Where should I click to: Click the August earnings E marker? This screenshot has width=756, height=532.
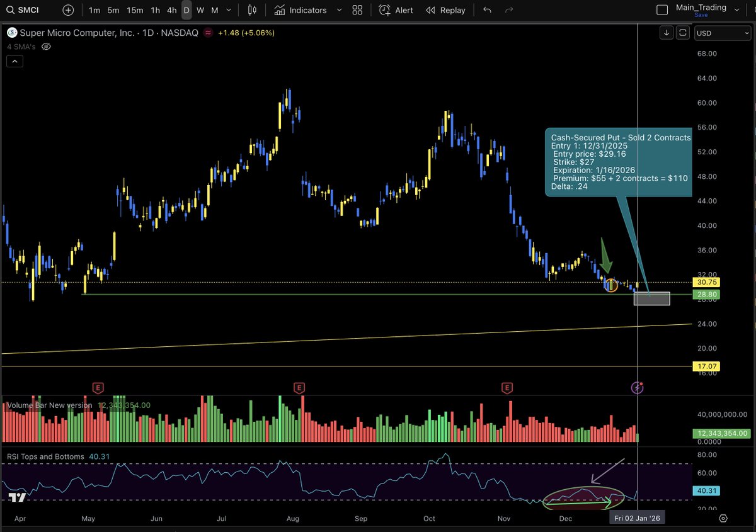(x=299, y=387)
